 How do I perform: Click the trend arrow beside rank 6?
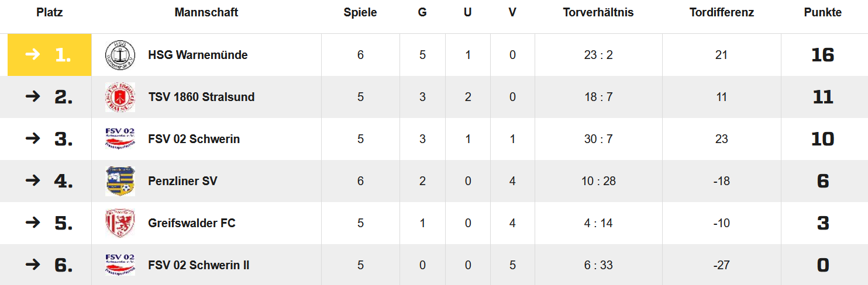pyautogui.click(x=33, y=265)
